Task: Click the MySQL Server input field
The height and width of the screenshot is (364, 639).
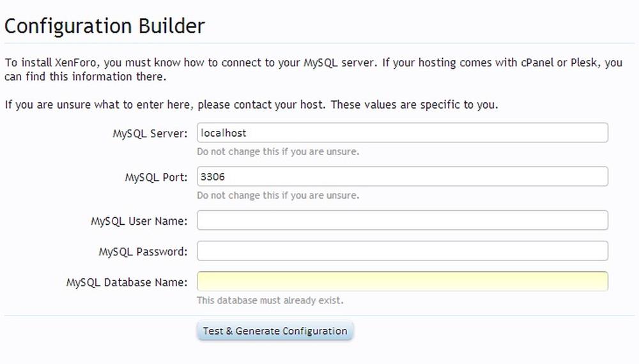Action: click(402, 133)
